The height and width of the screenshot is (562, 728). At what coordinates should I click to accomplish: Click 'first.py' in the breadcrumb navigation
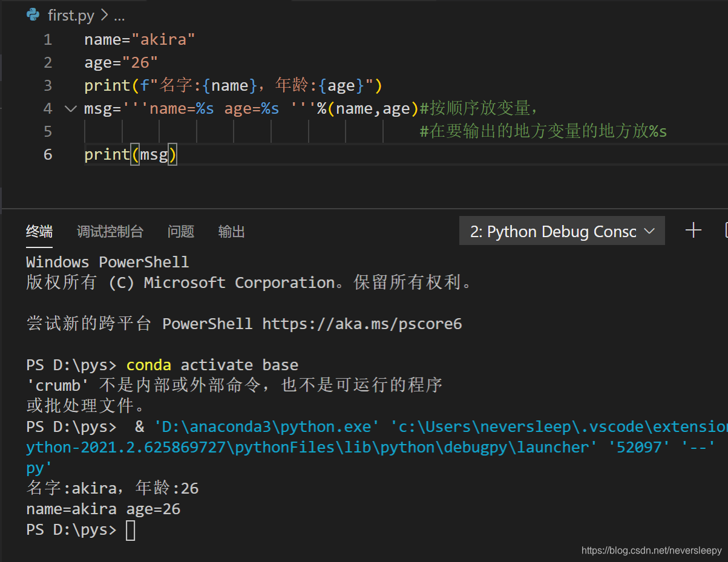click(71, 15)
